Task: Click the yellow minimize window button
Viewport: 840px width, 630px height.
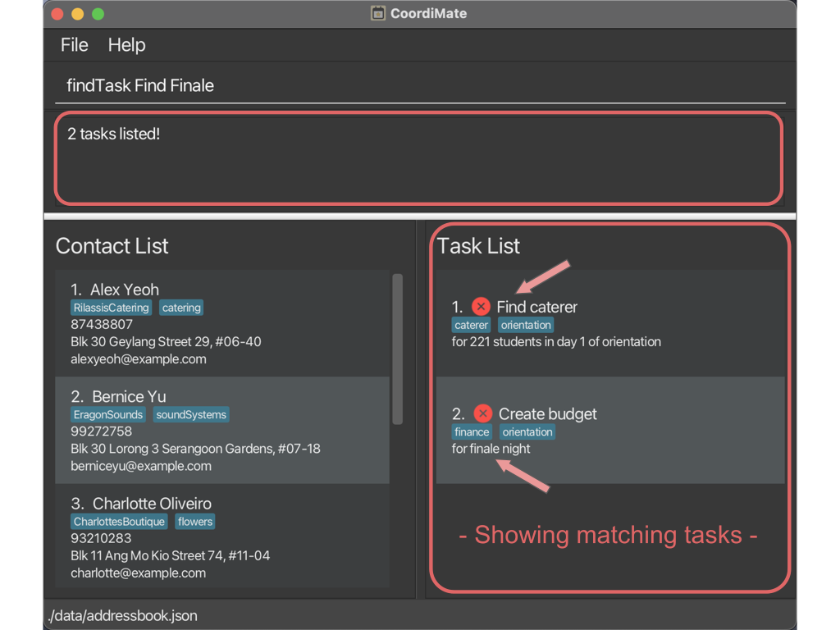Action: tap(78, 14)
